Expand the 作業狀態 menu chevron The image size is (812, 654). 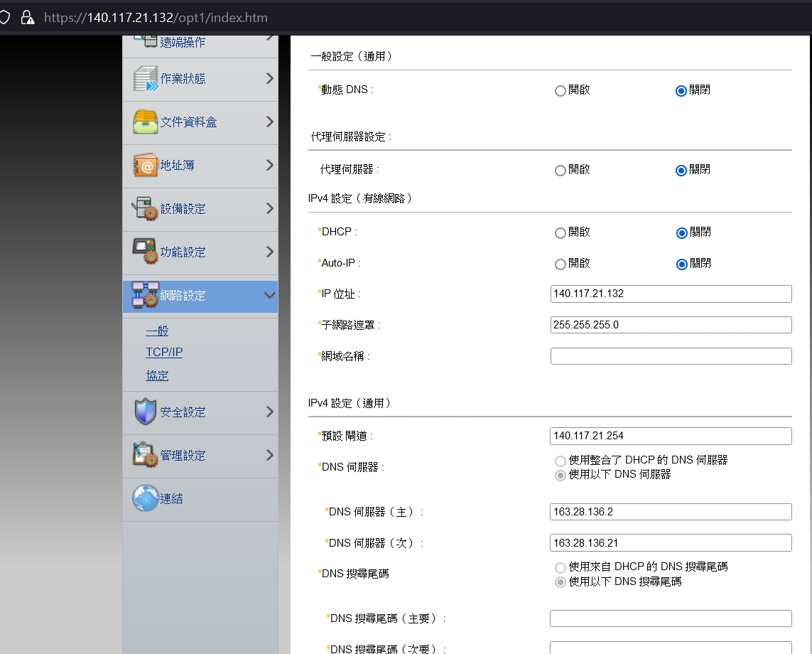click(x=269, y=78)
